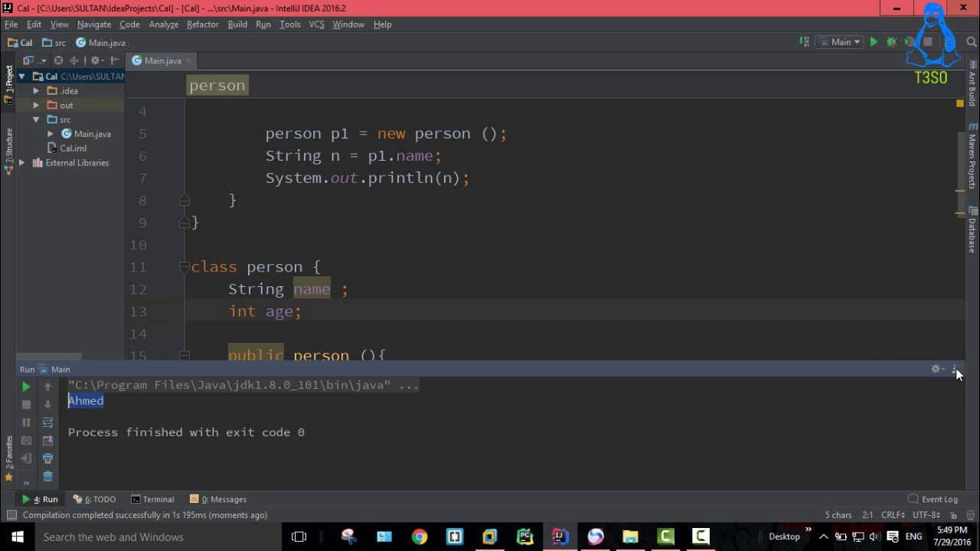This screenshot has width=980, height=551.
Task: Click the Cal breadcrumb in navigation bar
Action: (x=20, y=43)
